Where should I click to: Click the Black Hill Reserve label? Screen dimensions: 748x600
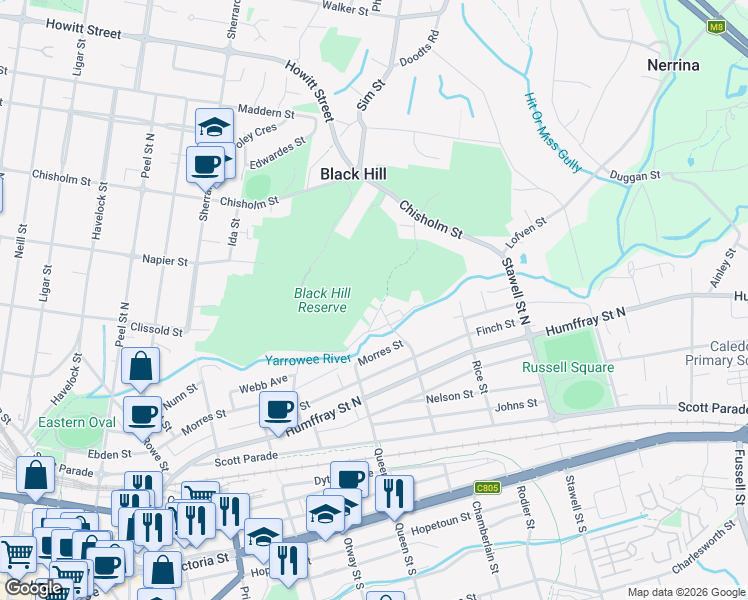[322, 300]
